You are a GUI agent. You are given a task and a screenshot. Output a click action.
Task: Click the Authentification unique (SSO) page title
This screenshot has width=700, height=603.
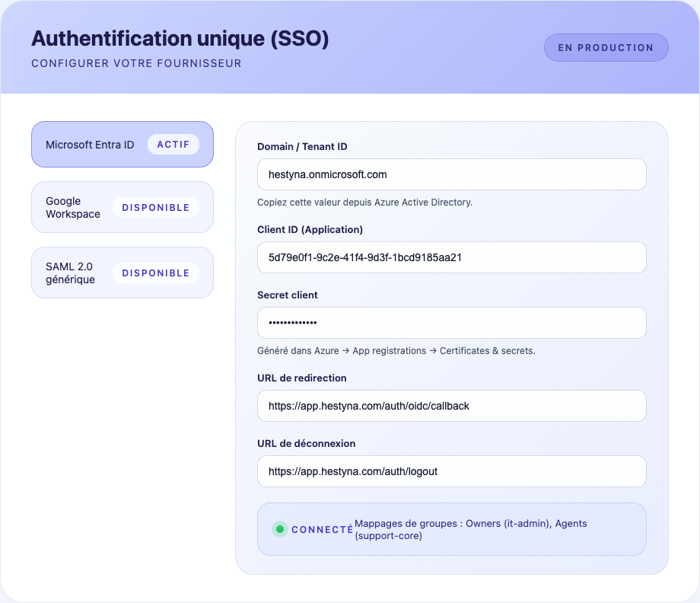tap(178, 38)
